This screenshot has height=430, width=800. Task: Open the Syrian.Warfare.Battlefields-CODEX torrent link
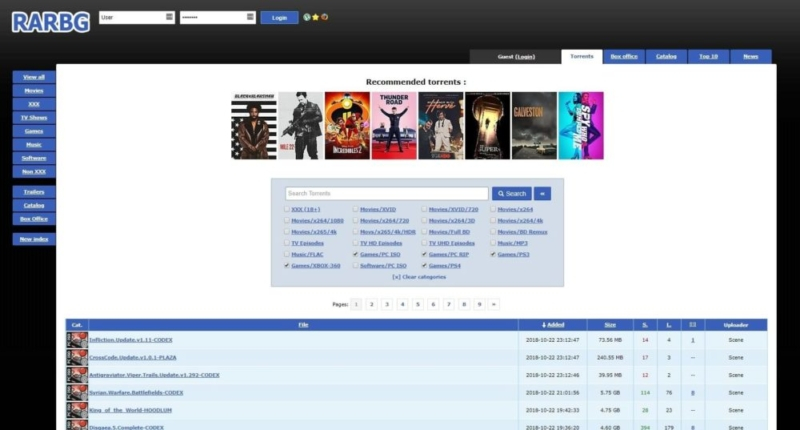136,393
